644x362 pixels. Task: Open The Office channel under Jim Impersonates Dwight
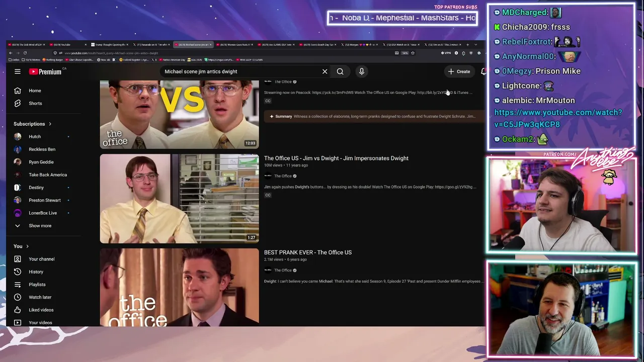tap(283, 176)
